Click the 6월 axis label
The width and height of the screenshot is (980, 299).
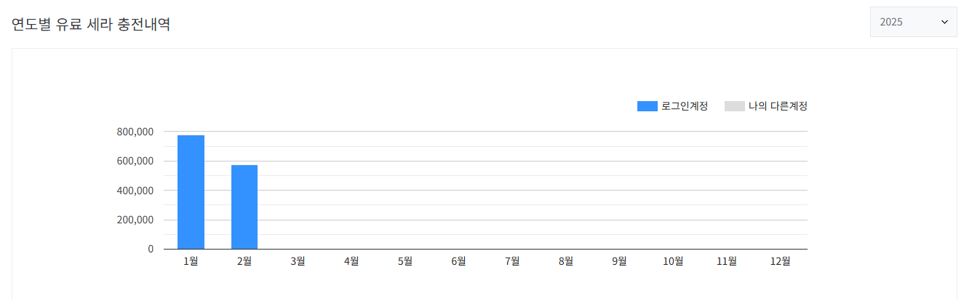tap(458, 261)
